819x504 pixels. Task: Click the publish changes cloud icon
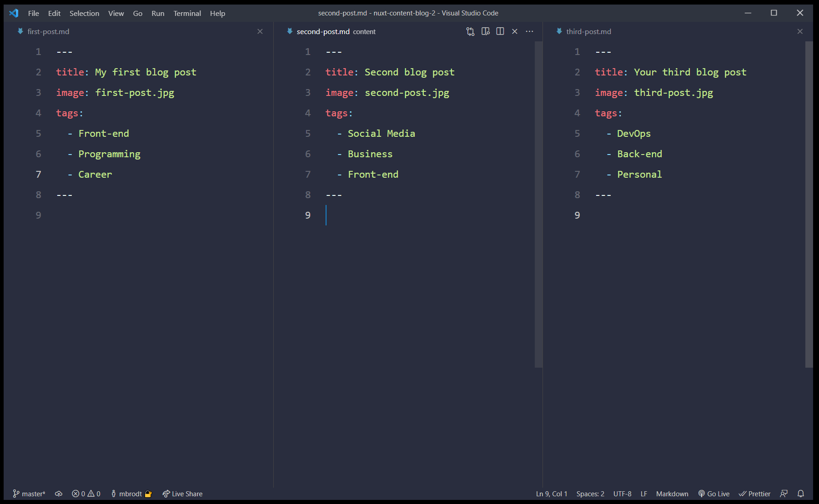(x=59, y=494)
